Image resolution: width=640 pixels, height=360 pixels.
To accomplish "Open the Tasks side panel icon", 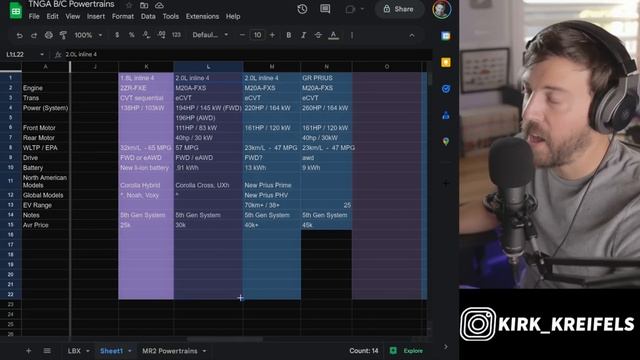I will [446, 89].
